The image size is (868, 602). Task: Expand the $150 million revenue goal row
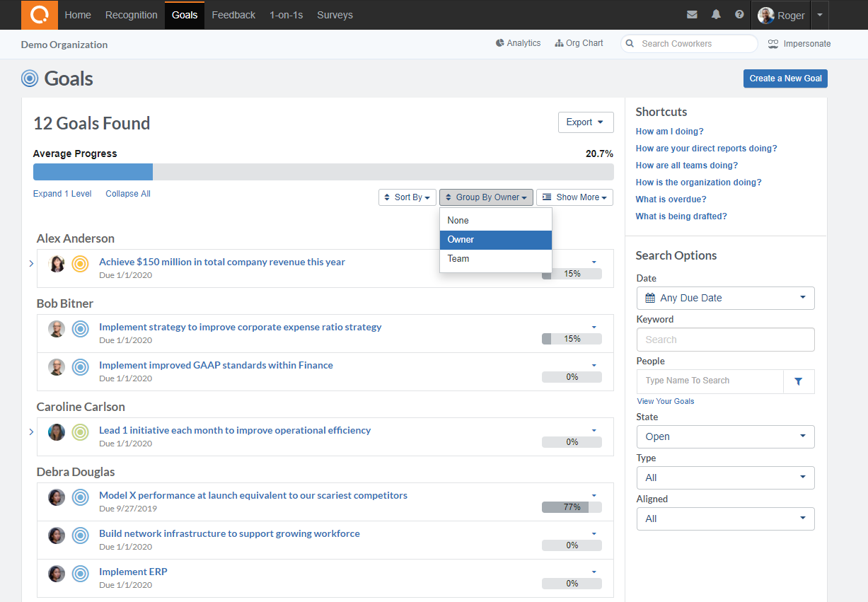point(32,263)
